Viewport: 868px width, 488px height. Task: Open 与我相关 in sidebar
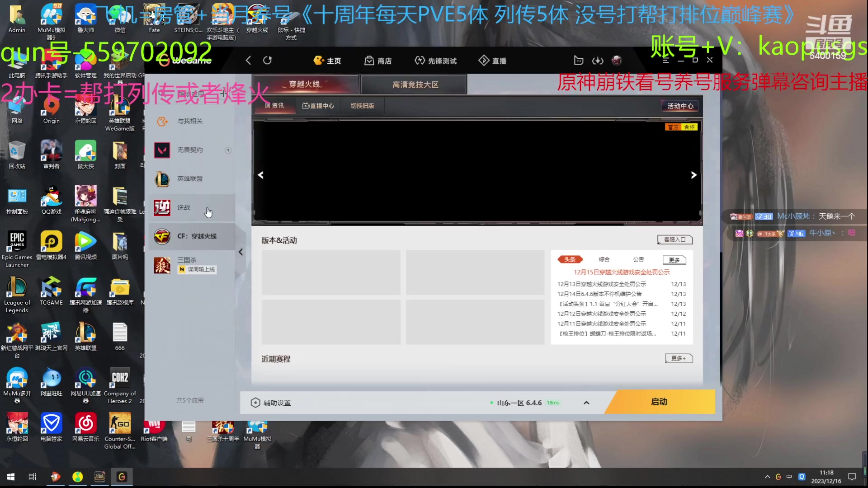click(192, 121)
